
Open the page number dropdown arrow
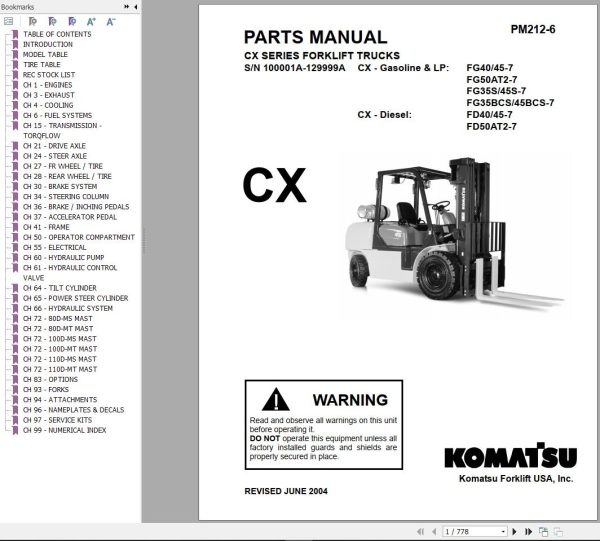[503, 531]
